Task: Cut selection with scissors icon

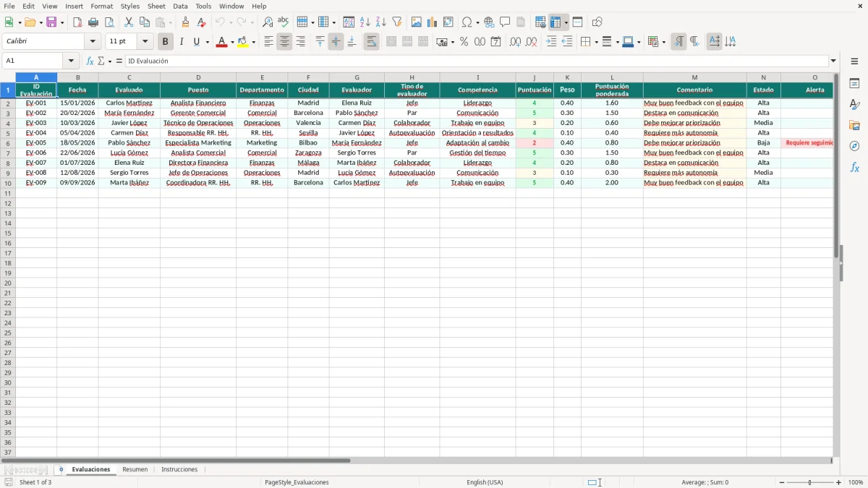Action: 129,22
